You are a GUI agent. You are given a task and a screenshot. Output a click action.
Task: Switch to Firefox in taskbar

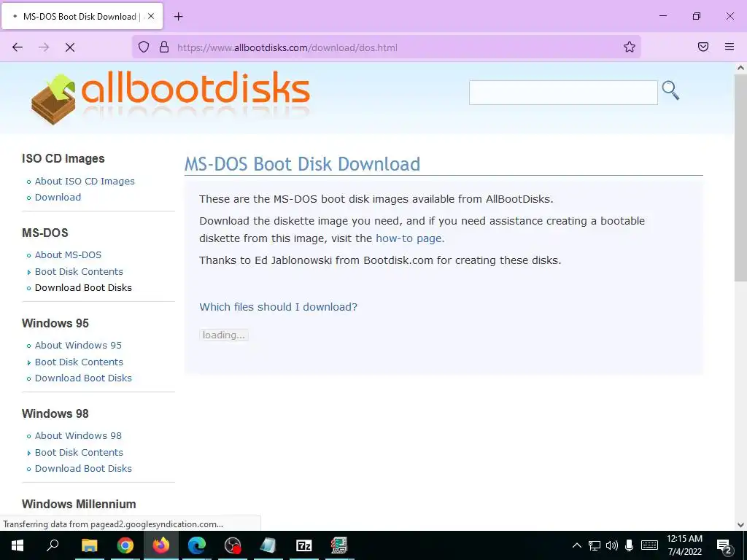click(161, 545)
